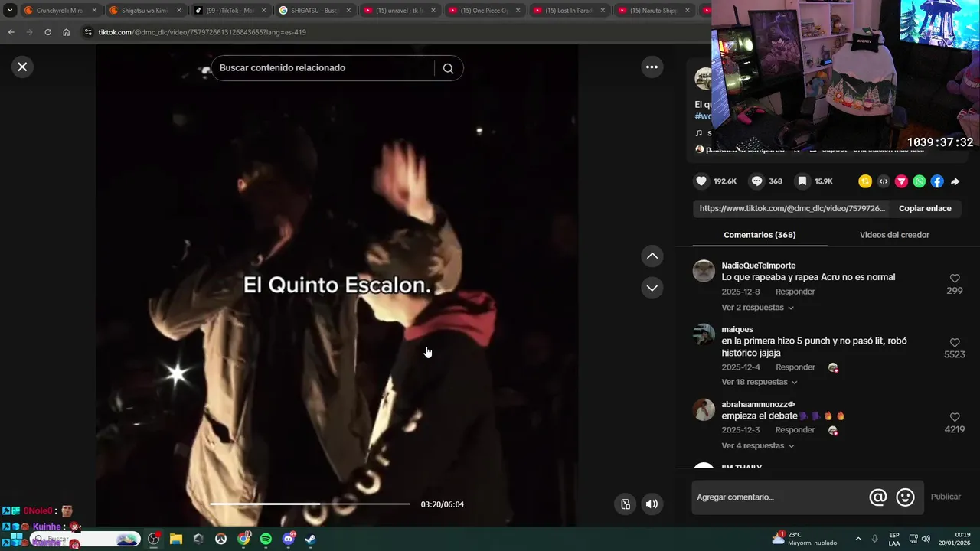The height and width of the screenshot is (551, 980).
Task: Click 'Buscar contenido relacionado' search field
Action: pyautogui.click(x=322, y=68)
